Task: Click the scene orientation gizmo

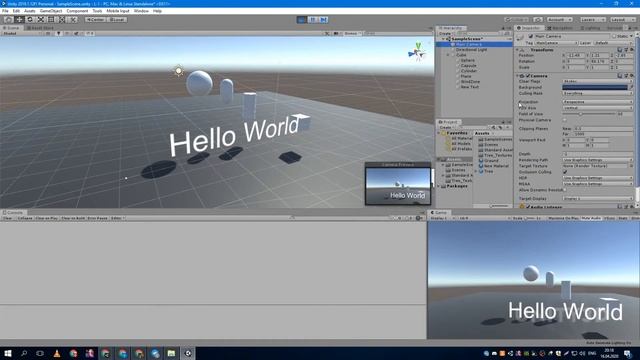Action: pos(417,52)
